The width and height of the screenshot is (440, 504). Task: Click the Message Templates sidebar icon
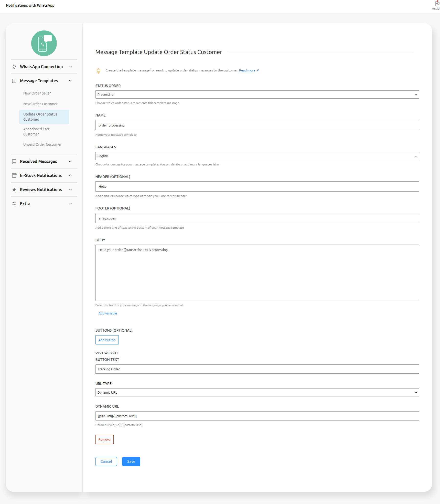pyautogui.click(x=14, y=81)
